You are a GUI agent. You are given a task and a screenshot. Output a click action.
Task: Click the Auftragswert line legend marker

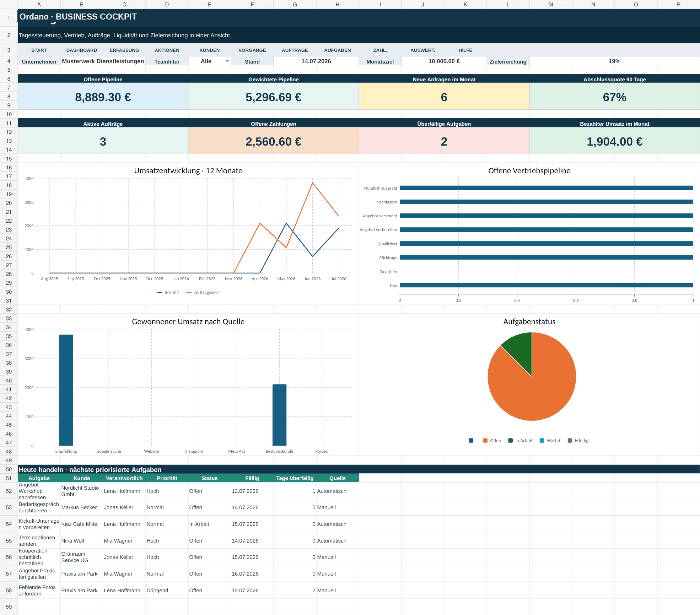189,293
